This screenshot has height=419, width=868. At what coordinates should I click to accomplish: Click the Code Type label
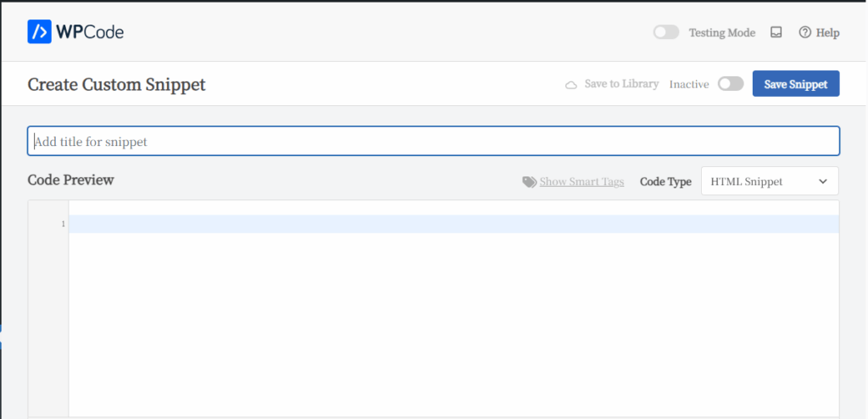point(665,182)
